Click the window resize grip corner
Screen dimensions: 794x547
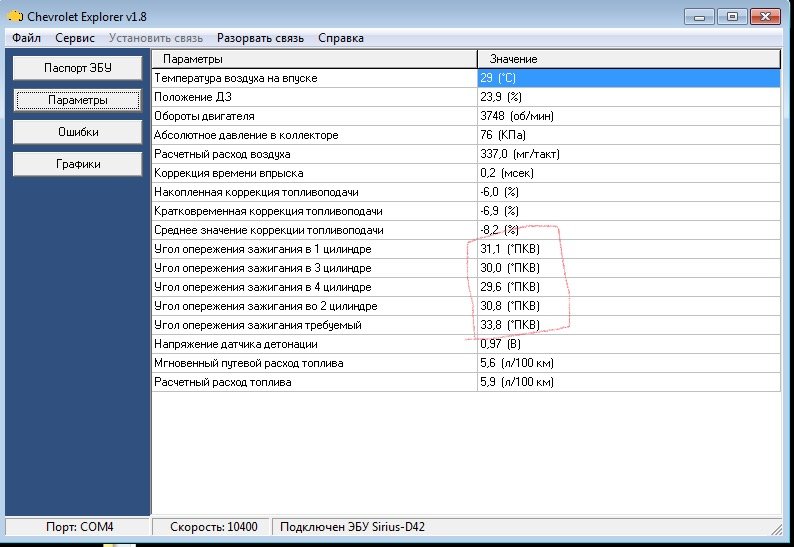pos(776,529)
